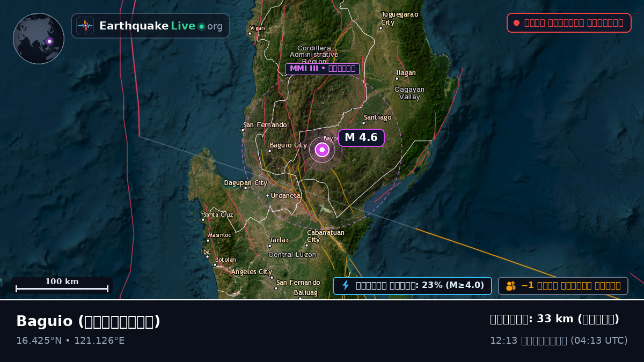Viewport: 644px width, 362px height.
Task: Click the Botolan map label
Action: pos(225,260)
